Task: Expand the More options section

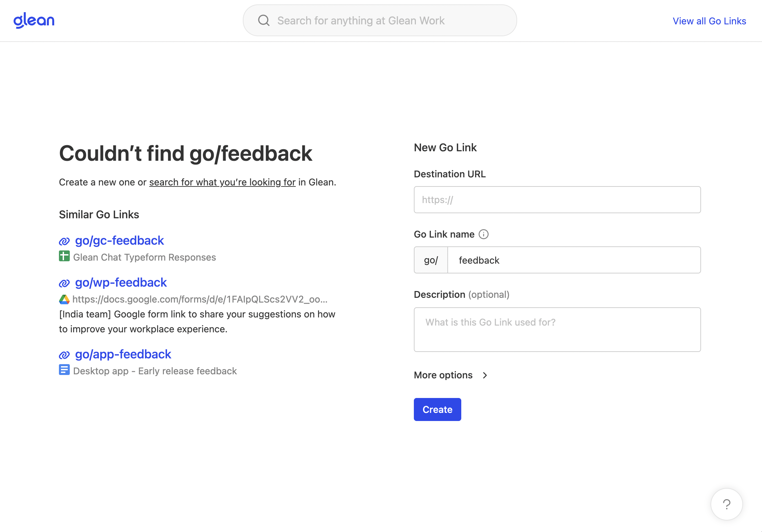Action: [x=443, y=375]
